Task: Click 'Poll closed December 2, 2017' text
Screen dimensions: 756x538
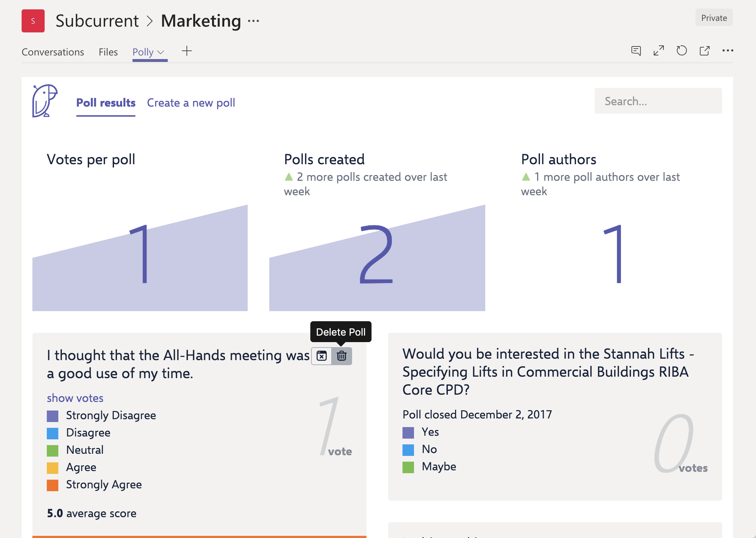Action: (x=477, y=414)
